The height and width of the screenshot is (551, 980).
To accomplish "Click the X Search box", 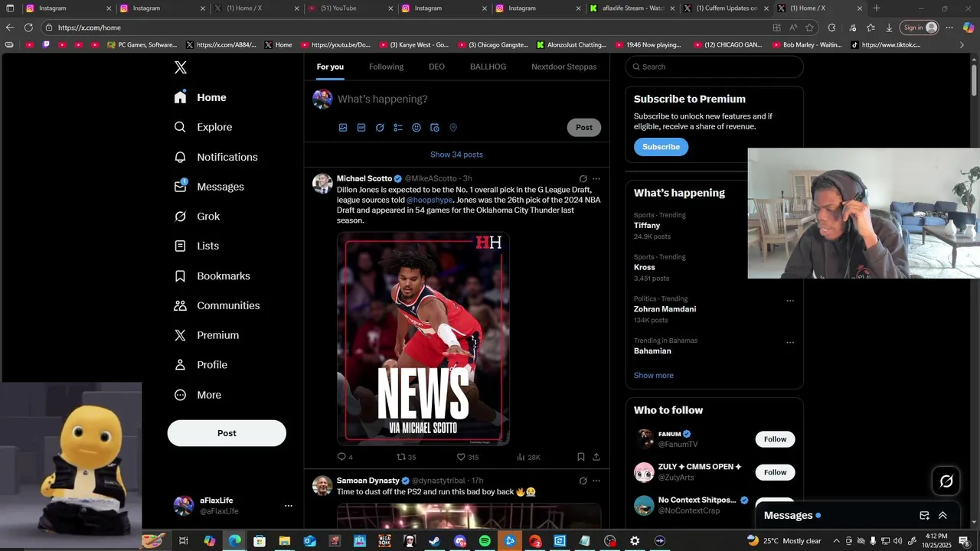I will tap(714, 67).
